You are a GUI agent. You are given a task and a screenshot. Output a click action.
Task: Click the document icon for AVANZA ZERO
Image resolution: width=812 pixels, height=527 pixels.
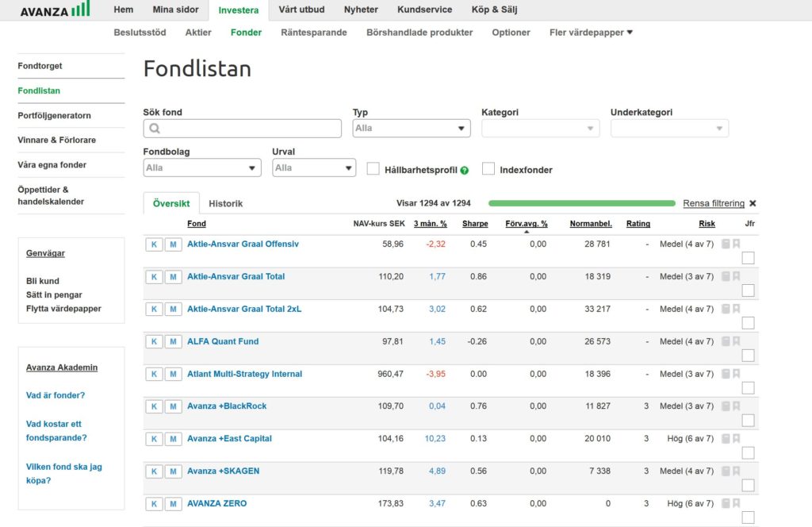coord(726,503)
